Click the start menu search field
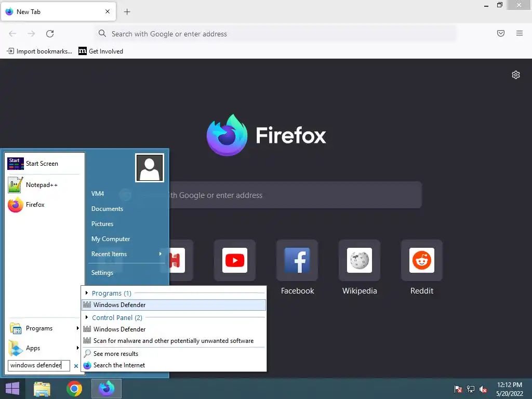 [38, 365]
